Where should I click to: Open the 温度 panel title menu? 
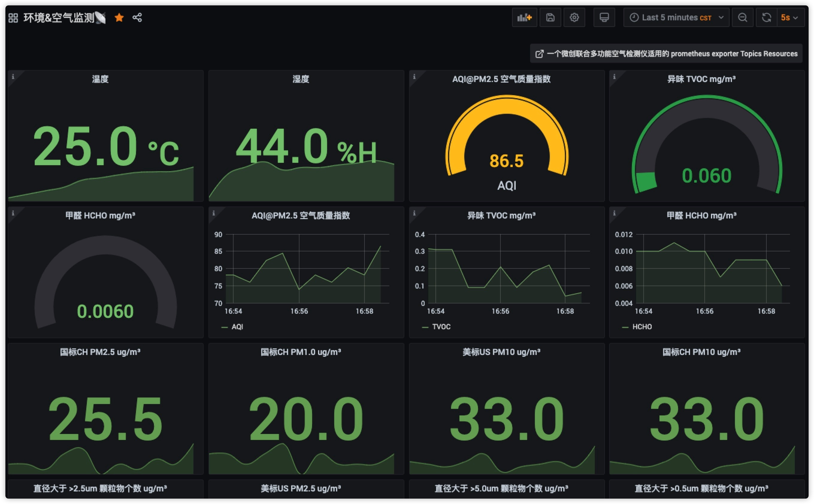click(x=100, y=79)
